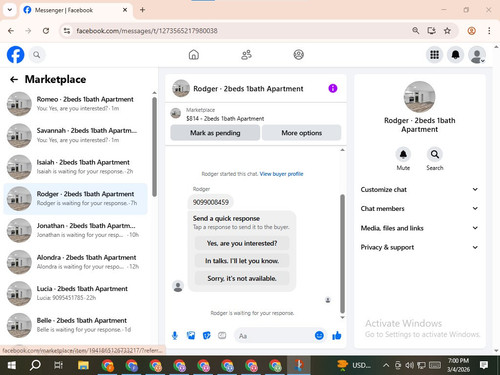Open conversation info purple icon
This screenshot has height=375, width=500.
(333, 88)
